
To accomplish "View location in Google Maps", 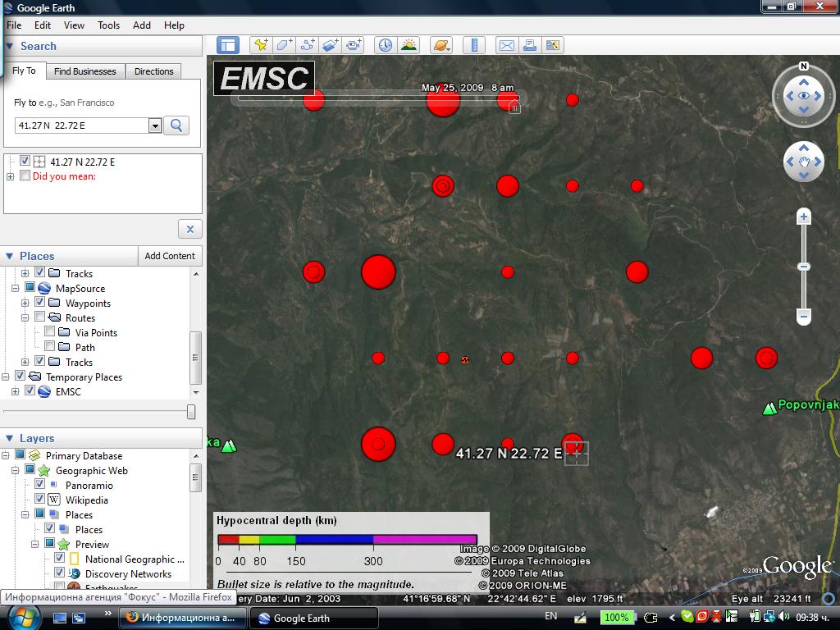I will tap(553, 46).
